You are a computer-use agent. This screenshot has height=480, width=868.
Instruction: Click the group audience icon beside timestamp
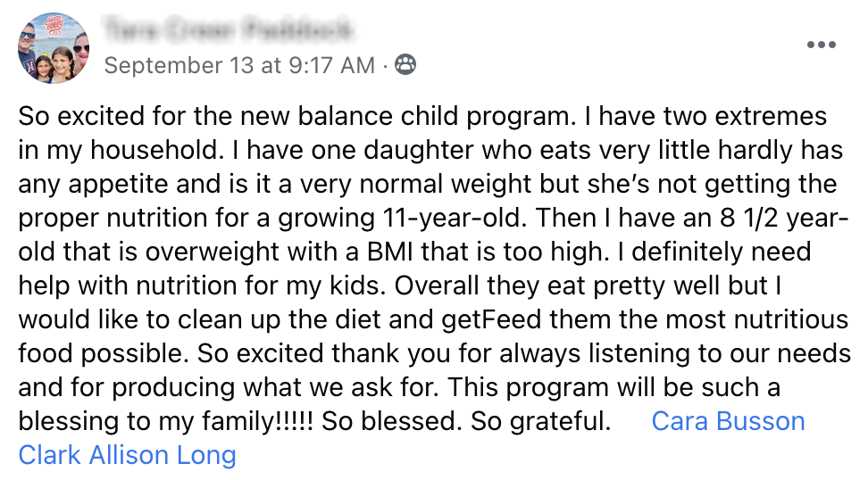(x=405, y=65)
